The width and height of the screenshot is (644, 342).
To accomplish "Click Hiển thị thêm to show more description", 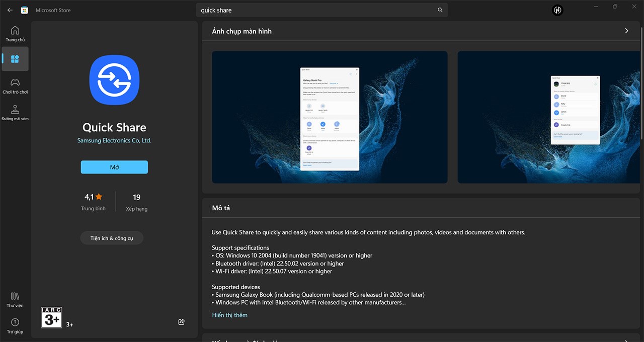I will (229, 314).
